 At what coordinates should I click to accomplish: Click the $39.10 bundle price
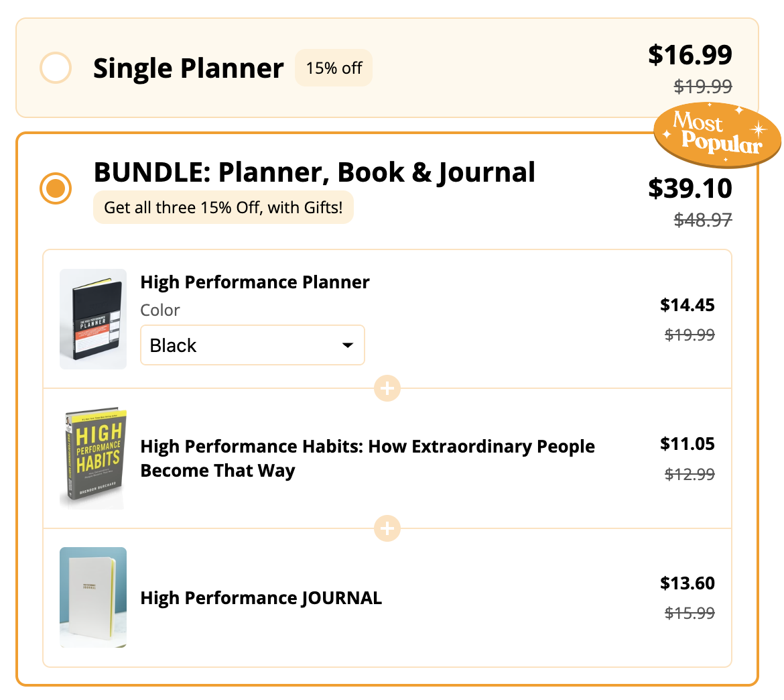pyautogui.click(x=690, y=188)
